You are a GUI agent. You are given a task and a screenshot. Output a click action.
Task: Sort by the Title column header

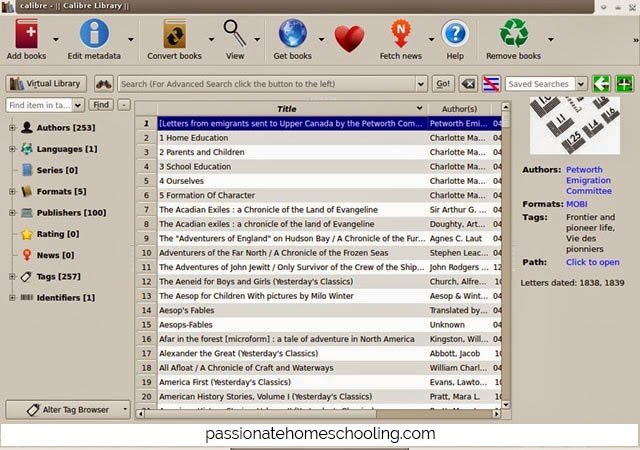tap(292, 109)
